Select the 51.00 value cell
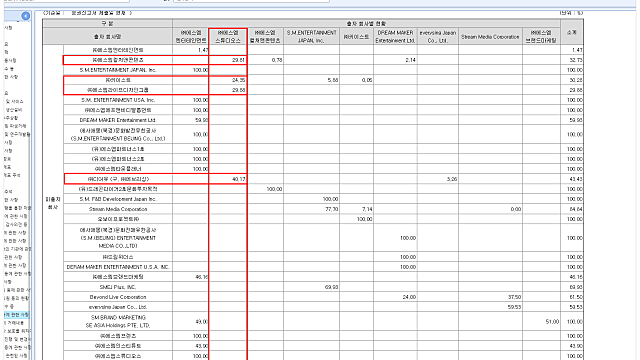 [541, 322]
